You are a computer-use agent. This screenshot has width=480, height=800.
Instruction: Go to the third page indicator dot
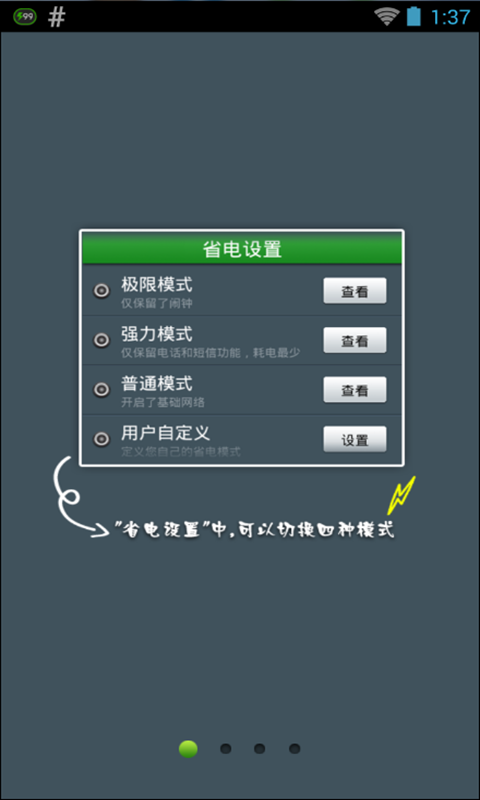260,749
